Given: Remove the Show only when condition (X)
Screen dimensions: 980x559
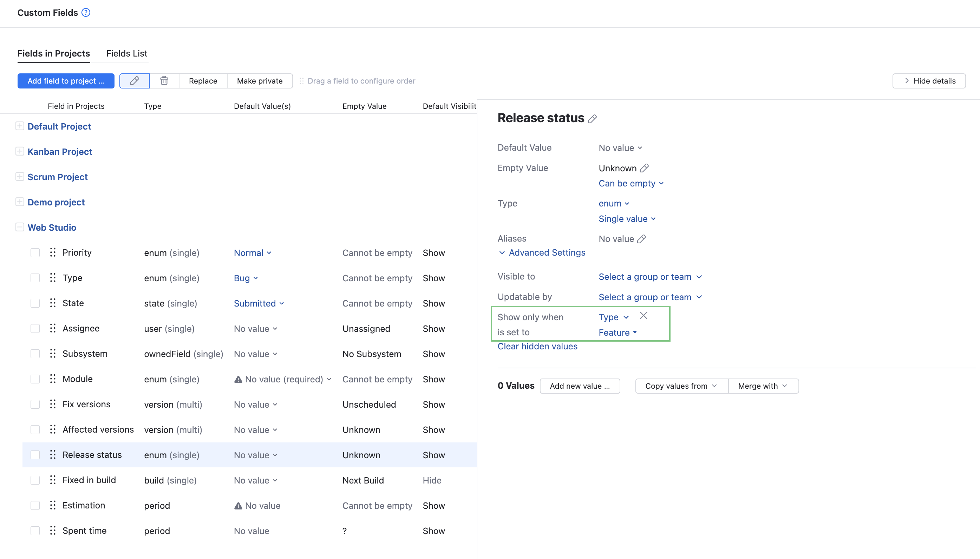Looking at the screenshot, I should [643, 316].
